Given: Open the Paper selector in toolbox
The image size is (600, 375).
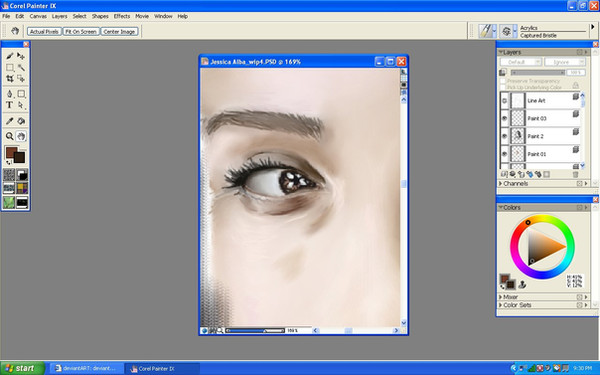Looking at the screenshot, I should click(9, 175).
